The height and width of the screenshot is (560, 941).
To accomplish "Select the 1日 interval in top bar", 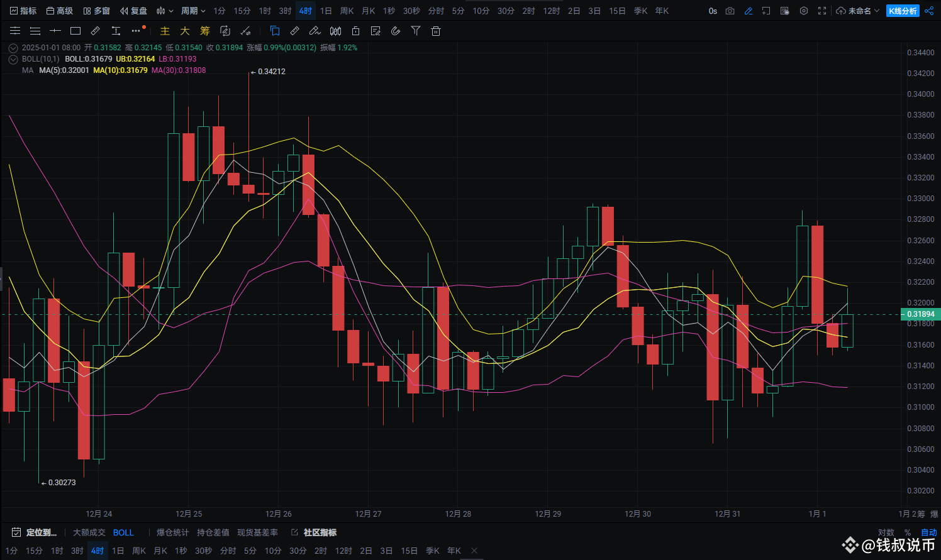I will pyautogui.click(x=326, y=11).
